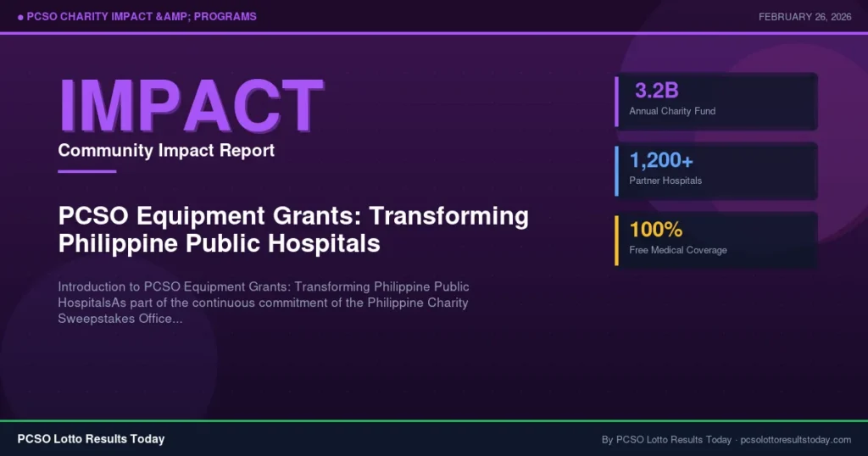Click the short purple underline below the subtitle
This screenshot has width=868, height=456.
point(86,171)
